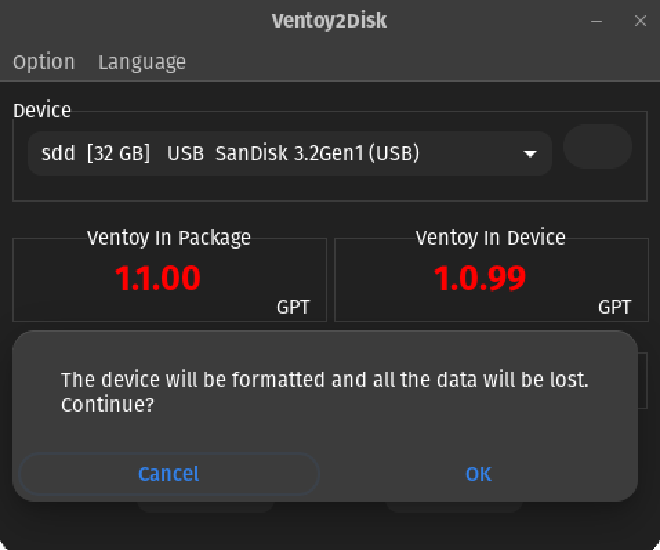The width and height of the screenshot is (660, 550).
Task: Click GPT label in Ventoy In Package
Action: [293, 307]
